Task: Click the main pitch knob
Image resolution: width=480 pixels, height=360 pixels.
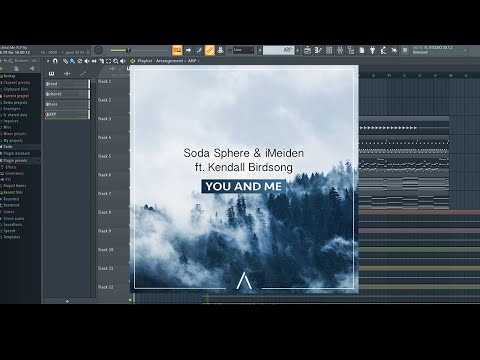Action: point(98,50)
